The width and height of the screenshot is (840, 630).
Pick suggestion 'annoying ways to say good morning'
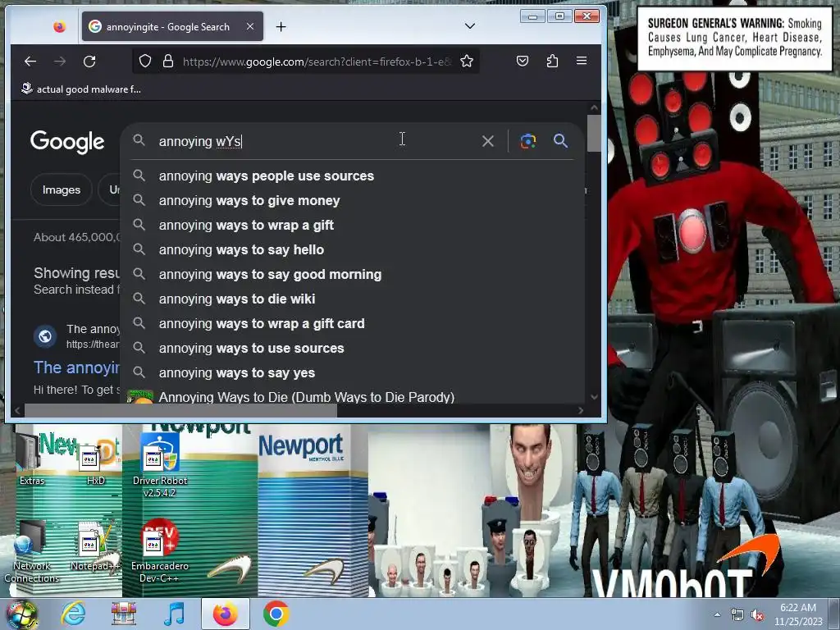coord(352,274)
